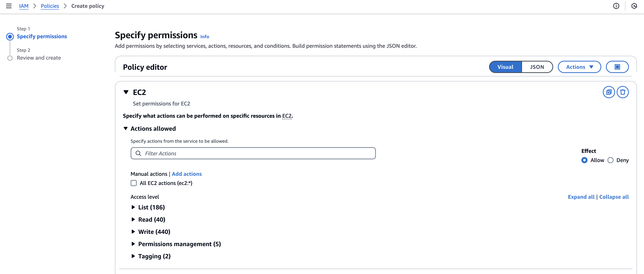Open the hamburger navigation menu
The width and height of the screenshot is (644, 274).
(x=9, y=6)
